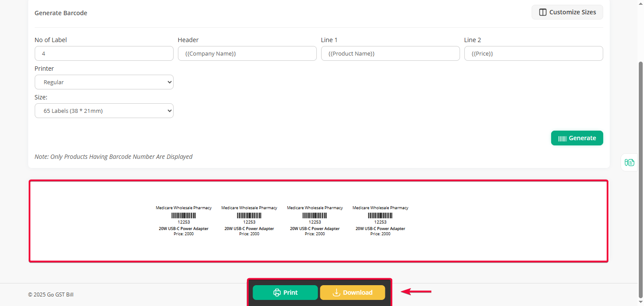The height and width of the screenshot is (306, 644).
Task: Expand the Size dropdown with 65 Labels
Action: 104,111
